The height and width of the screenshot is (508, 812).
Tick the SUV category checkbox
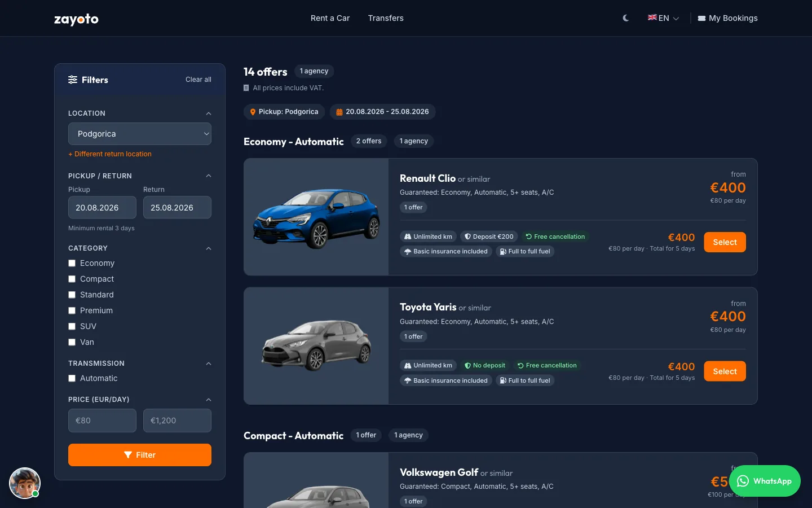tap(72, 326)
